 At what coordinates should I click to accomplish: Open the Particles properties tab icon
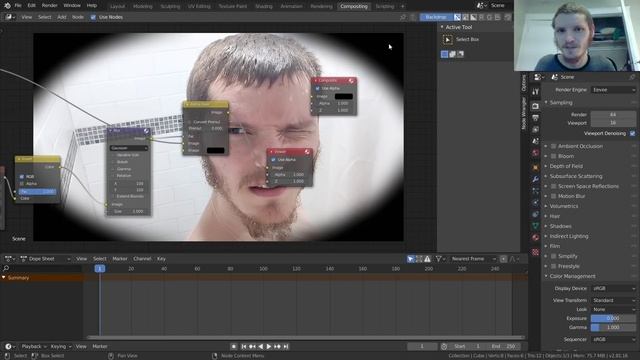536,191
